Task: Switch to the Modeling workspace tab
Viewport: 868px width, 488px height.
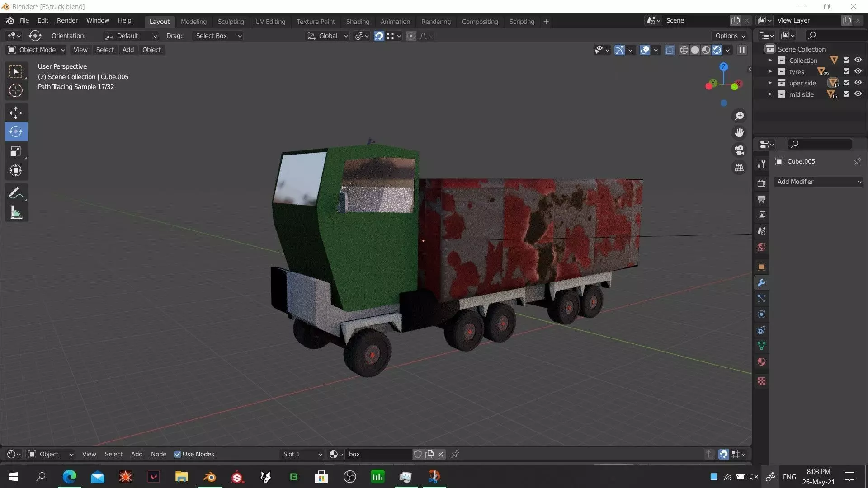Action: (193, 22)
